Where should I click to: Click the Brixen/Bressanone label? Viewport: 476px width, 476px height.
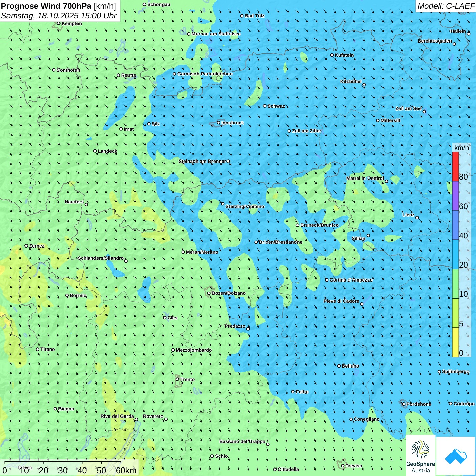click(x=280, y=242)
